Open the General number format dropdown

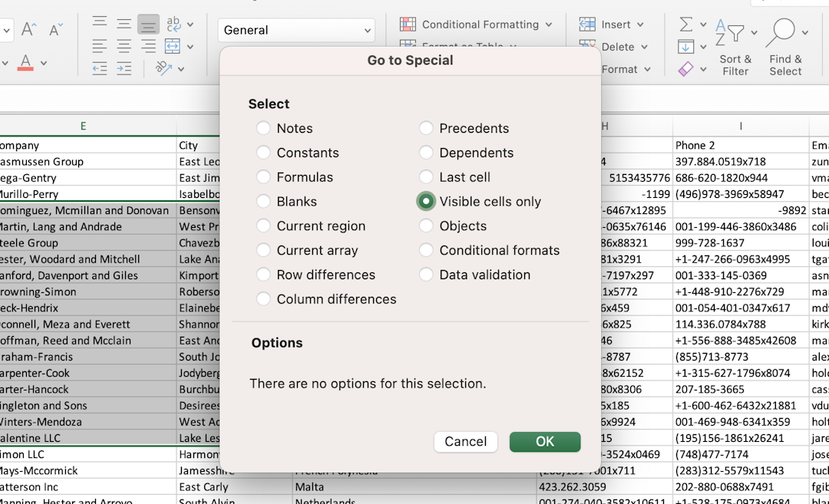[296, 30]
